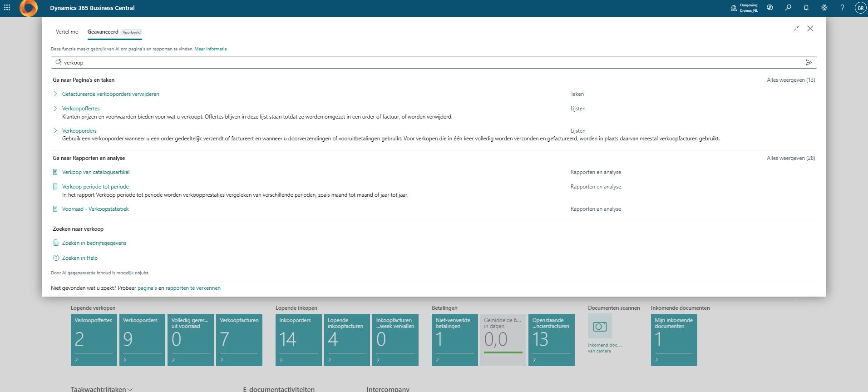
Task: Click Alles weergeven (13) for pages
Action: click(x=791, y=80)
